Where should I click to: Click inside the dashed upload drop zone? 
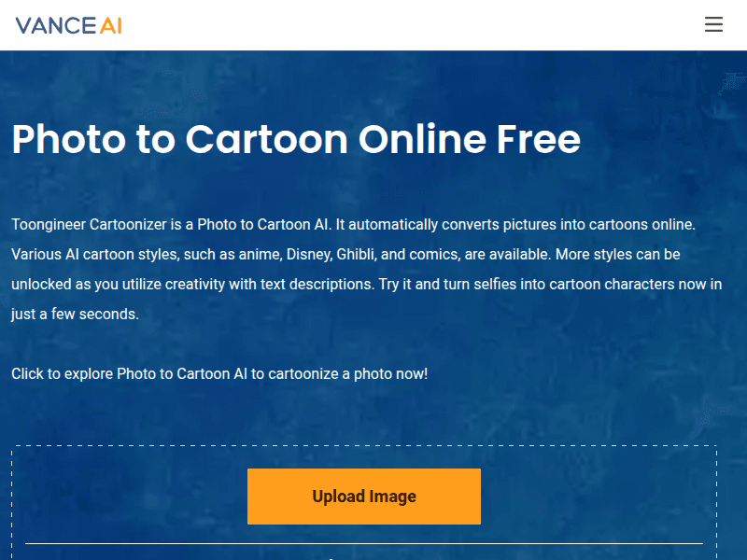(364, 502)
